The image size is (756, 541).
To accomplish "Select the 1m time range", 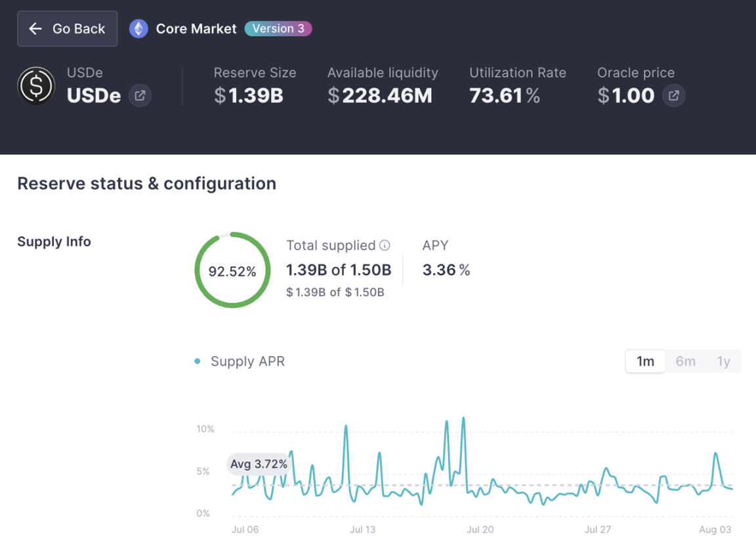I will [645, 362].
